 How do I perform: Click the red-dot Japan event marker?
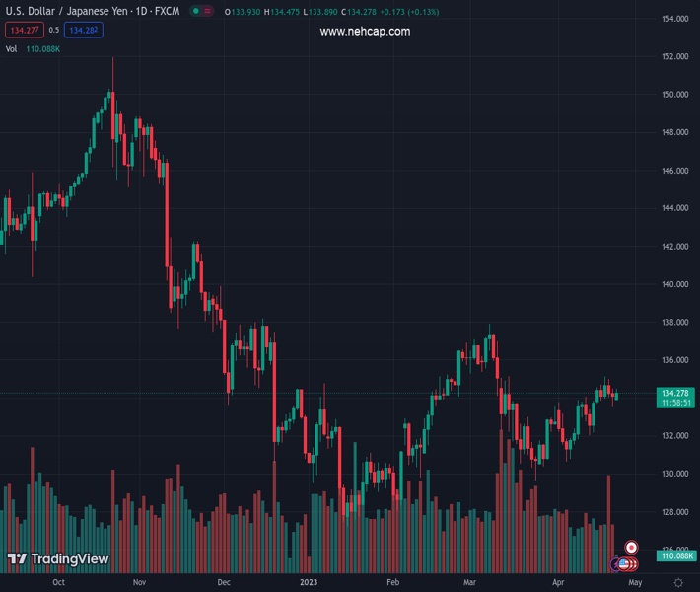631,547
